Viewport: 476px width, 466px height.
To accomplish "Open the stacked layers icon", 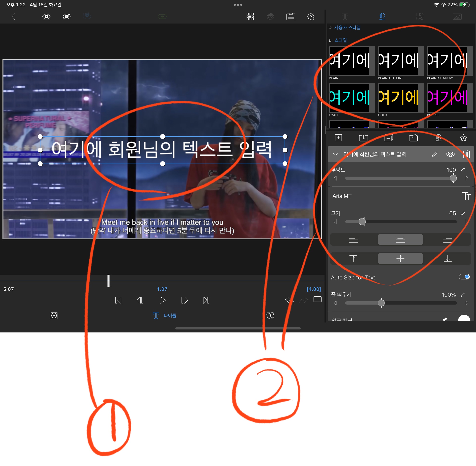I will pos(270,17).
